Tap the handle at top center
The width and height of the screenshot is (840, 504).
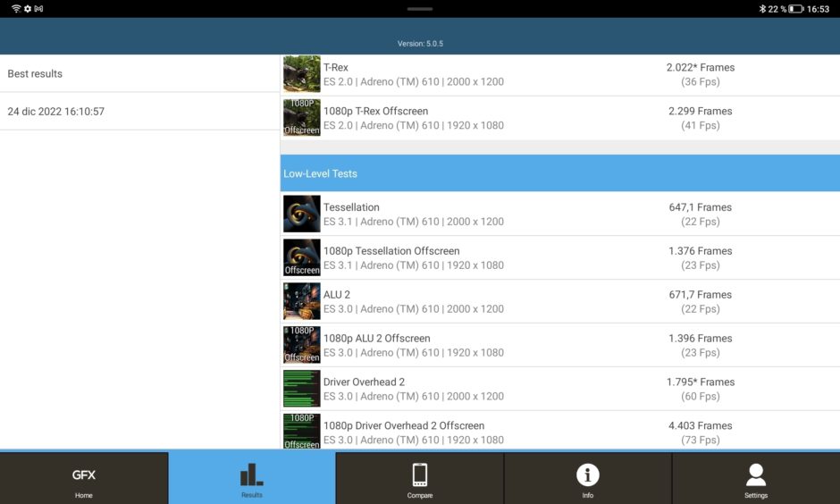419,9
